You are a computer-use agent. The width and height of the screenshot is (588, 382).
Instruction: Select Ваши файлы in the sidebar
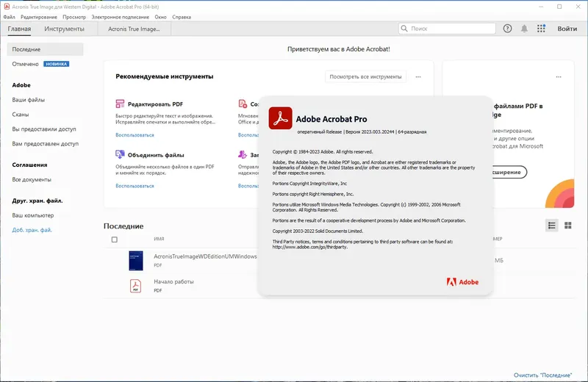pos(28,100)
